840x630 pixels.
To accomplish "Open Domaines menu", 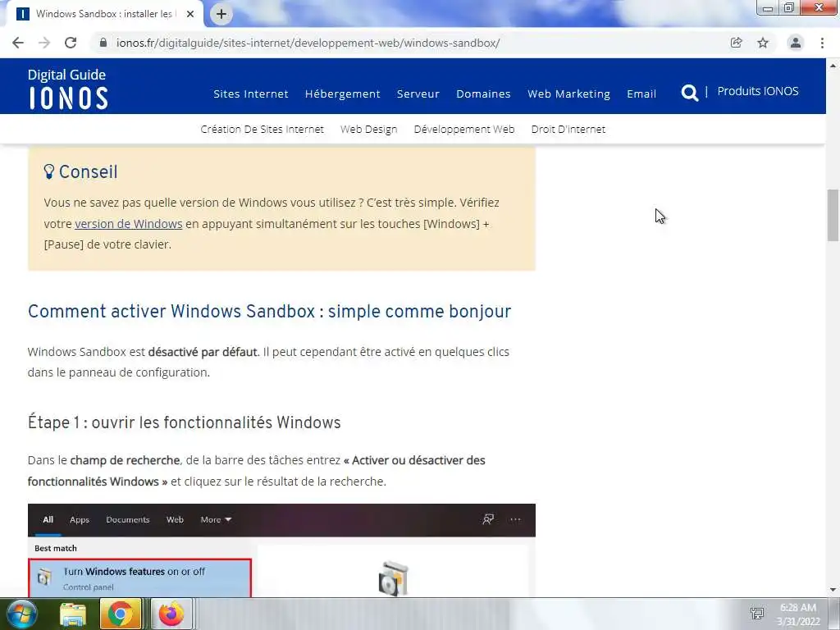I will 483,94.
